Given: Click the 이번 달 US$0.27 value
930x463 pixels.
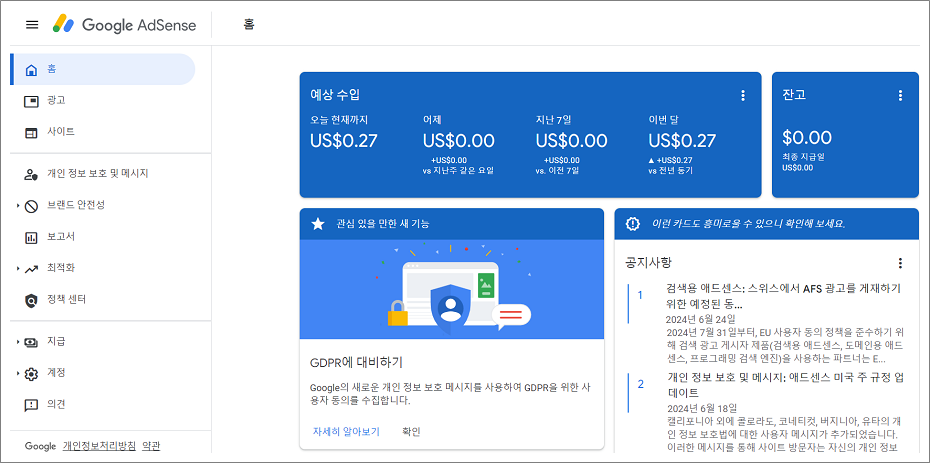Looking at the screenshot, I should [682, 141].
